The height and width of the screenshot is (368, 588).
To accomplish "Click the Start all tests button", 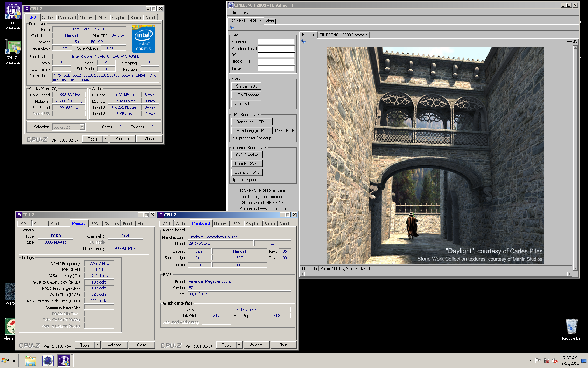I will pyautogui.click(x=246, y=86).
